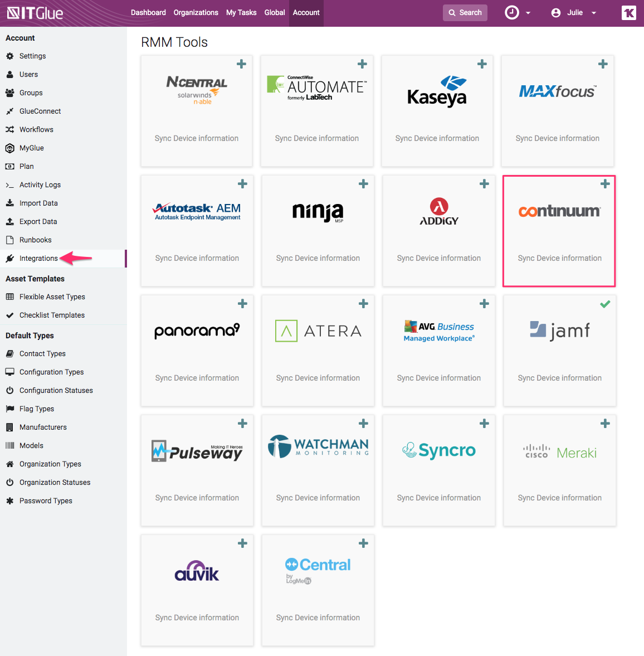This screenshot has width=644, height=656.
Task: Open the Julie user menu dropdown
Action: [574, 13]
